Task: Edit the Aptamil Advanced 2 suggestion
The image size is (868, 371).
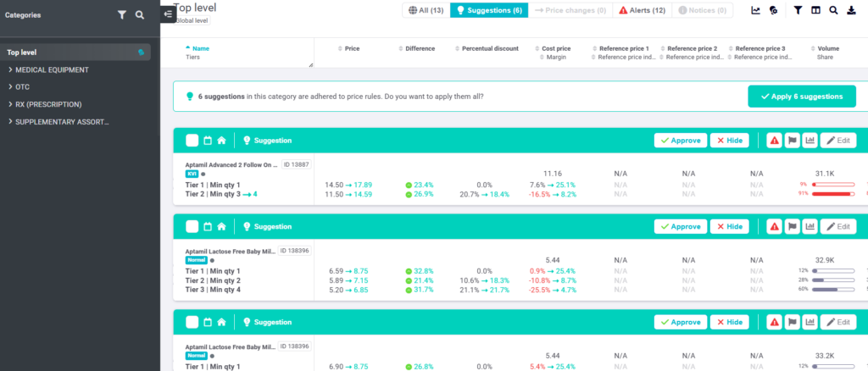Action: (x=838, y=141)
